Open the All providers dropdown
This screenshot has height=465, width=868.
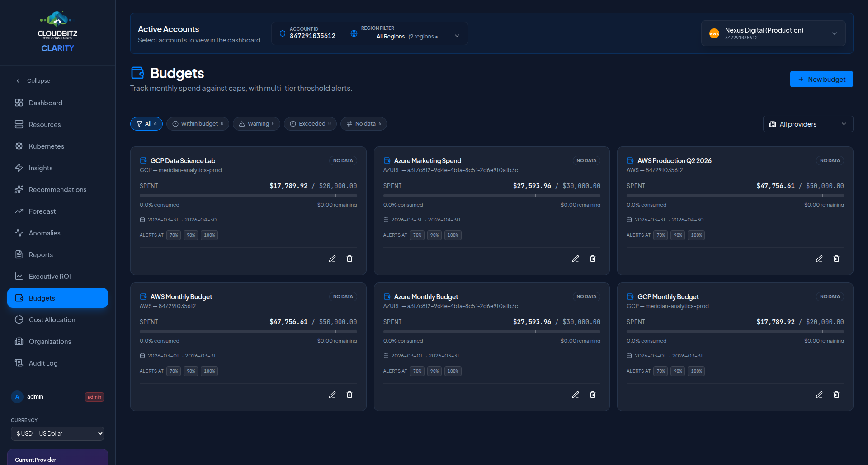point(808,124)
